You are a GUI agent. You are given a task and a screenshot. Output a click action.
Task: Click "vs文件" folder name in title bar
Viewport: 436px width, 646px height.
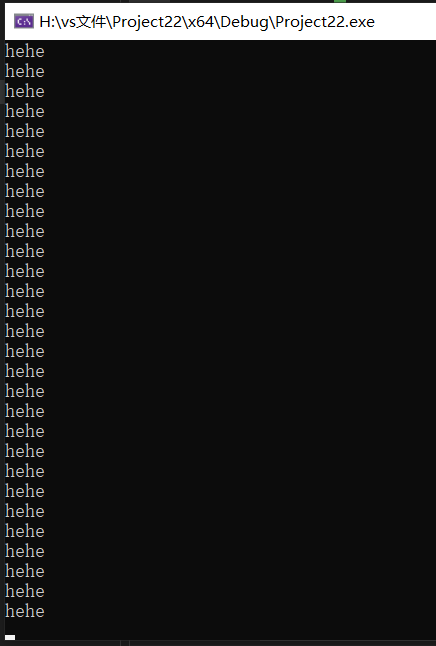[79, 21]
